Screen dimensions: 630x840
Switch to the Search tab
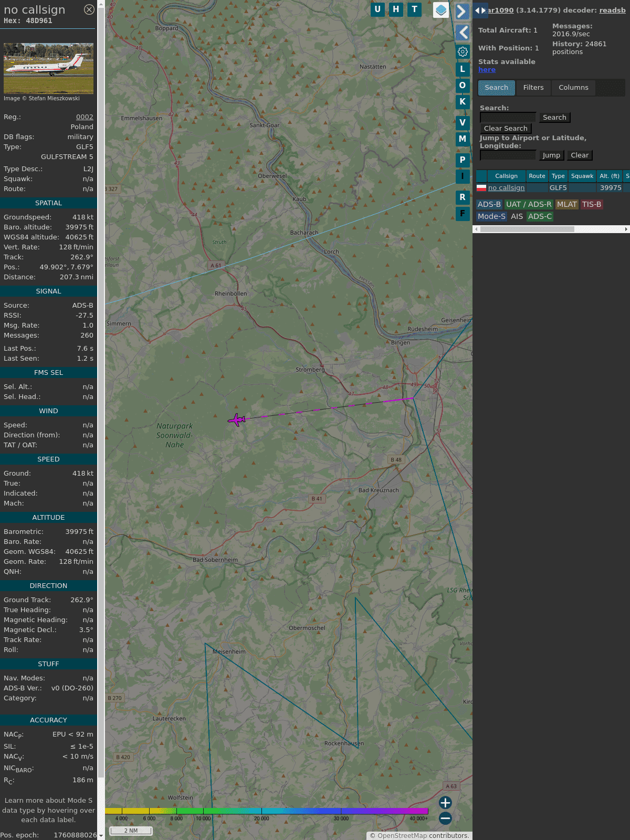point(497,88)
